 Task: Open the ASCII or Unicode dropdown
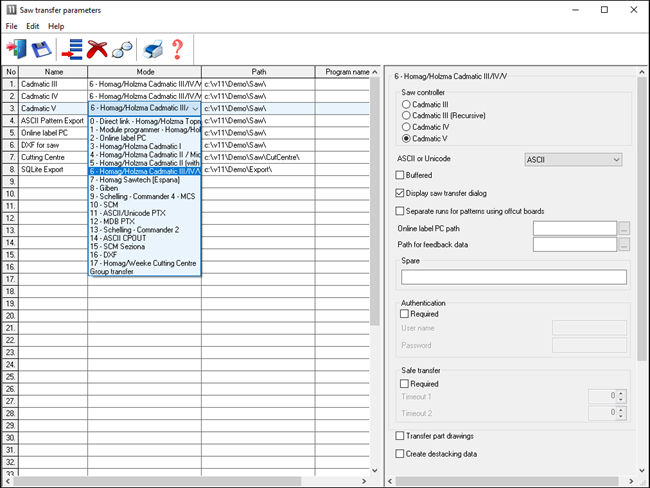574,158
